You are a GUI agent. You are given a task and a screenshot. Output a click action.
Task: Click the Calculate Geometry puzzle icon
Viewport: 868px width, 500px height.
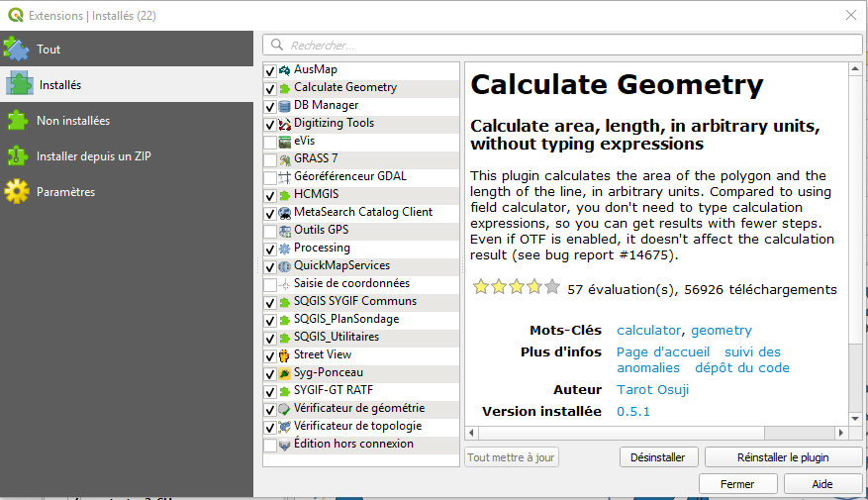pos(284,88)
